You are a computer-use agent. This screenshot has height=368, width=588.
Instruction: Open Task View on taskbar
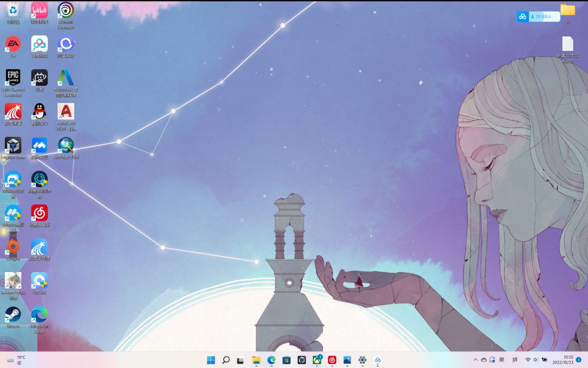pos(241,360)
